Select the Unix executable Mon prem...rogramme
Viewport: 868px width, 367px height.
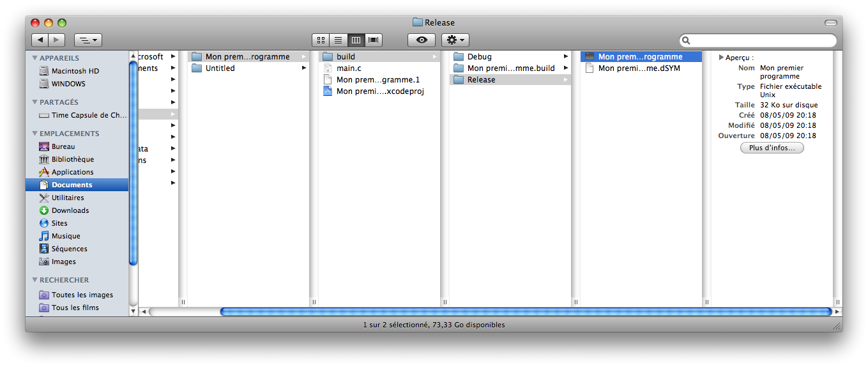[641, 57]
